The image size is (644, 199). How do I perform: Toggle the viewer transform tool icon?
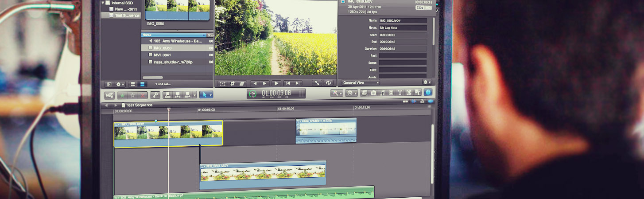(x=222, y=83)
